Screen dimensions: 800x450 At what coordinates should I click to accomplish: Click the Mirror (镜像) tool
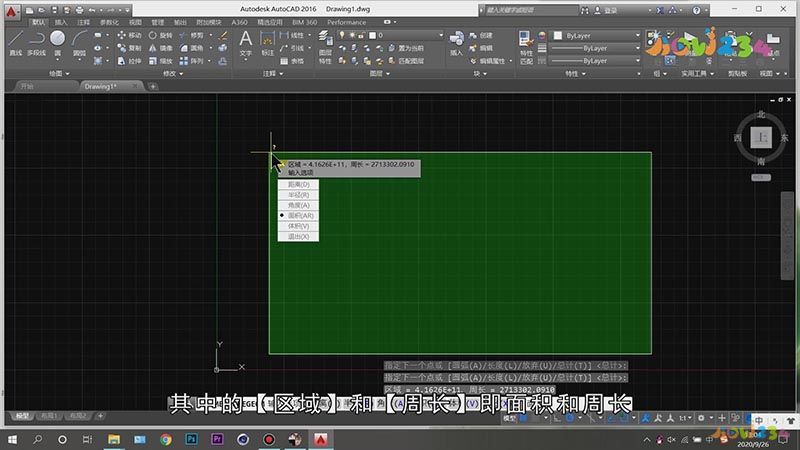(160, 48)
